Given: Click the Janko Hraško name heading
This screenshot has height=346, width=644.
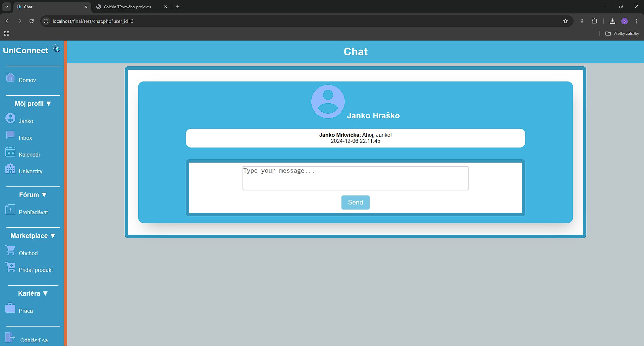Looking at the screenshot, I should pos(373,116).
